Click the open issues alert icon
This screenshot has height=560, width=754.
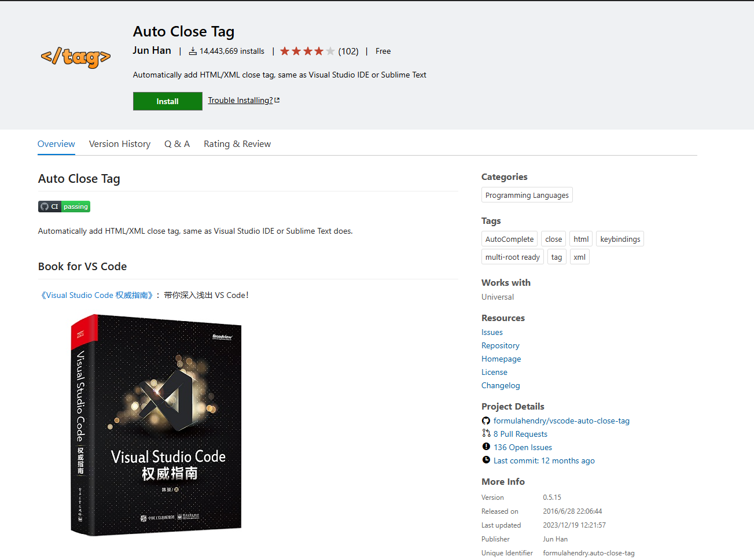486,447
